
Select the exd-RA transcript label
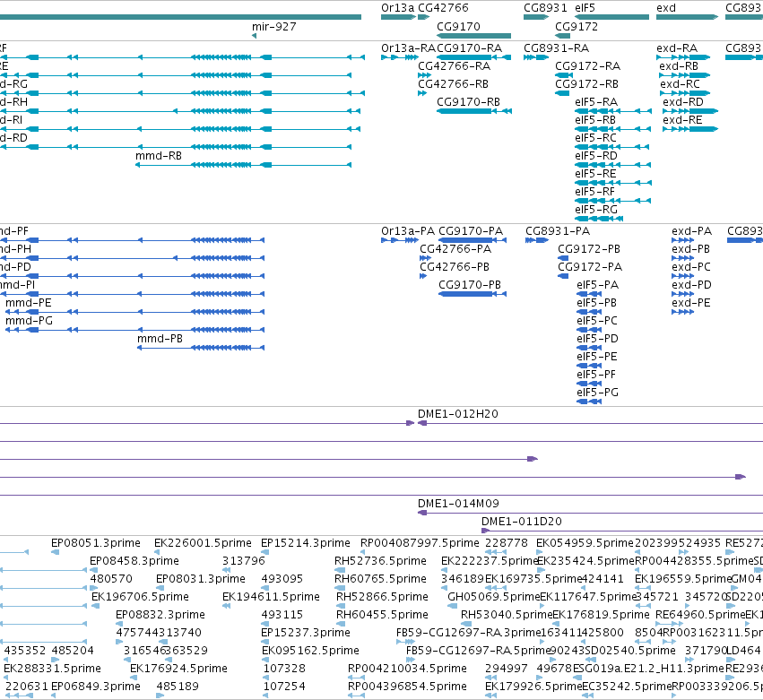click(x=677, y=48)
